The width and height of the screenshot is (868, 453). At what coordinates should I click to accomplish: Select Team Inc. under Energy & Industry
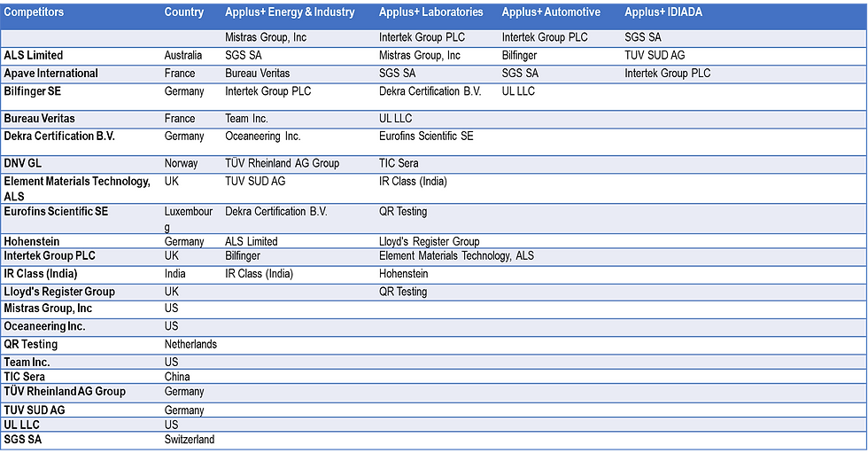click(246, 119)
